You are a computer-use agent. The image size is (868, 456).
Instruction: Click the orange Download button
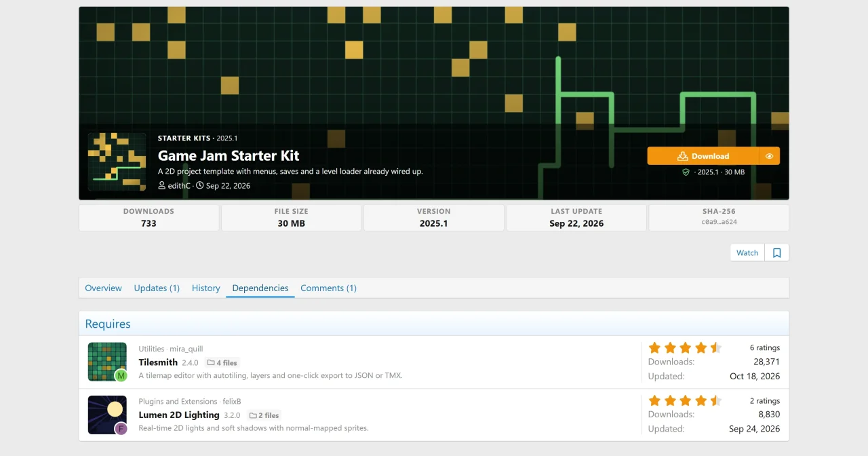point(703,156)
